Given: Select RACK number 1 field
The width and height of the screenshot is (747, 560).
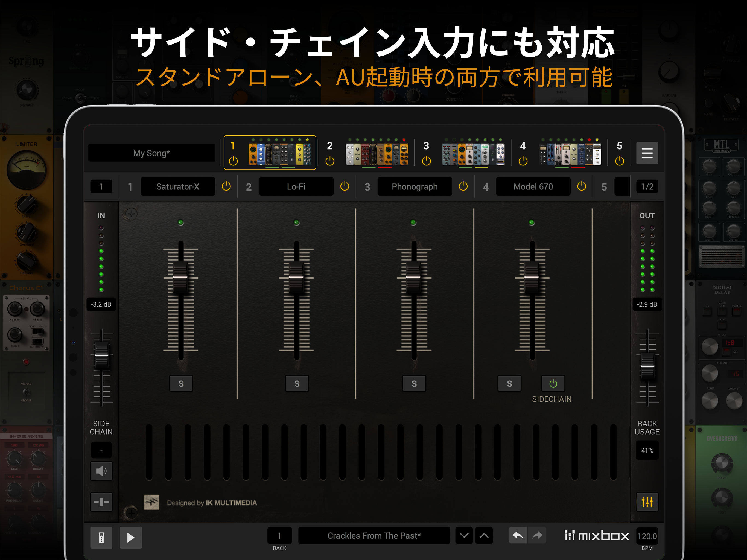Looking at the screenshot, I should [x=279, y=535].
